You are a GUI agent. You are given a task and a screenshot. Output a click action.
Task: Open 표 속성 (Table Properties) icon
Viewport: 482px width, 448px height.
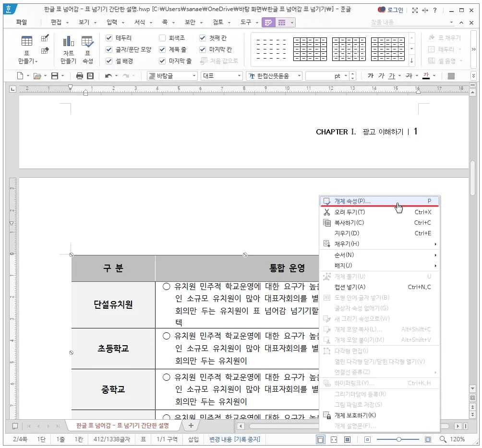(x=88, y=47)
